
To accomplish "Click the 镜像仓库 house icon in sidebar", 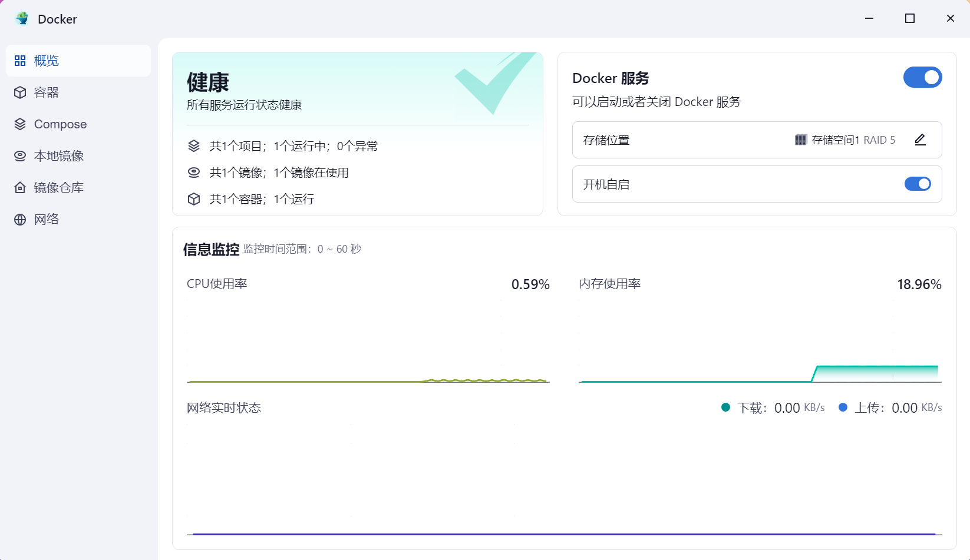I will point(20,188).
